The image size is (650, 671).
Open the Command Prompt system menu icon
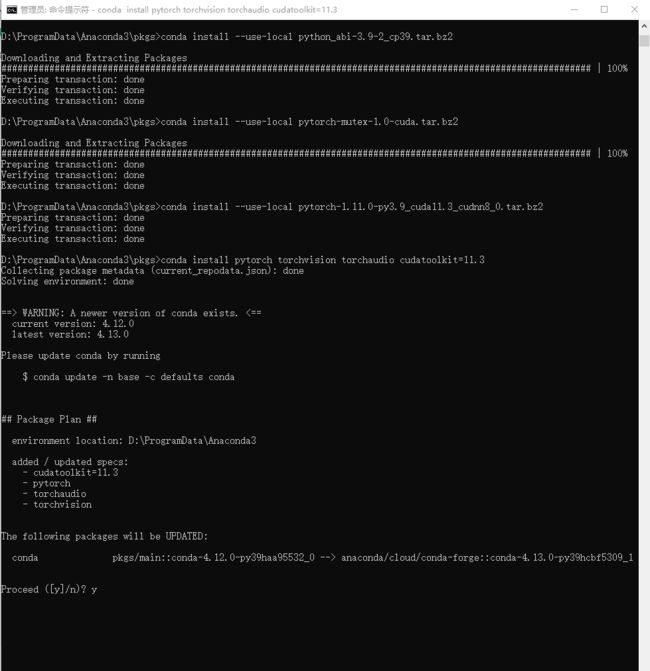click(12, 10)
